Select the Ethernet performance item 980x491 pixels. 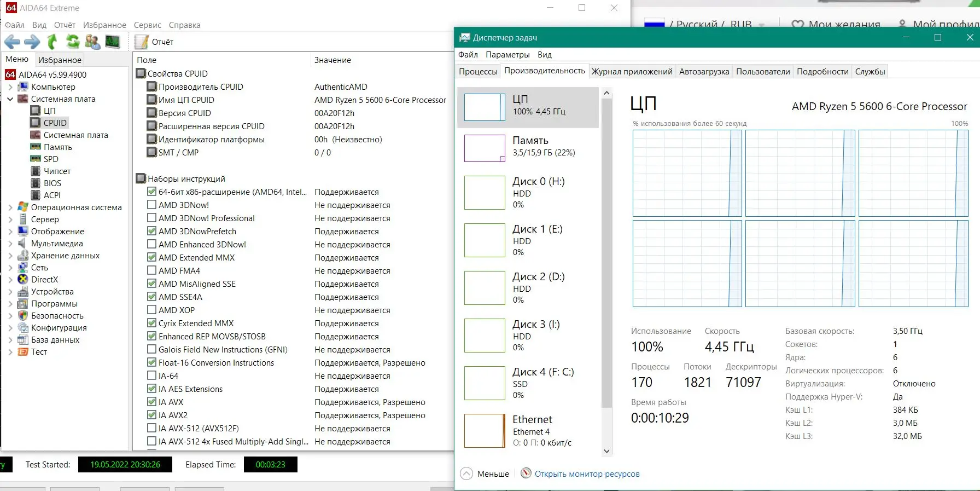click(528, 431)
